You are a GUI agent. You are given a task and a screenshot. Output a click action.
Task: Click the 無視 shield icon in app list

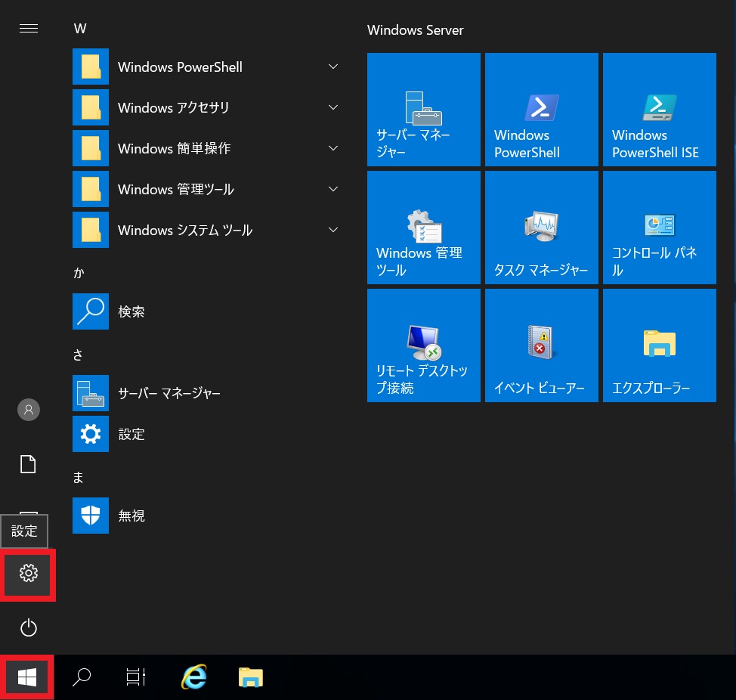tap(91, 516)
